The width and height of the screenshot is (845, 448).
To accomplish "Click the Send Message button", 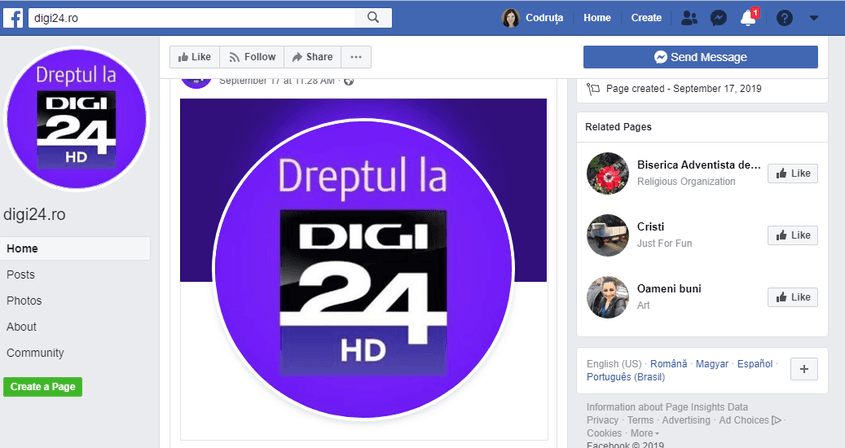I will [x=700, y=57].
